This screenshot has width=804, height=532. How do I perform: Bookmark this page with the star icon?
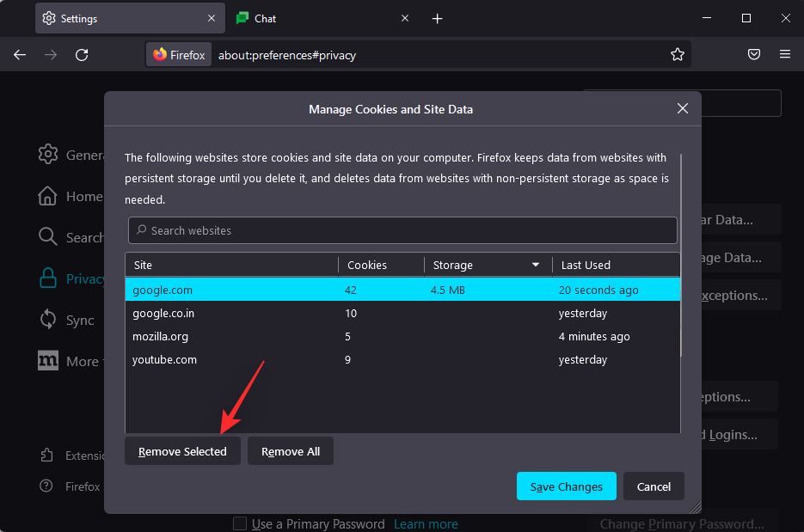pos(678,55)
